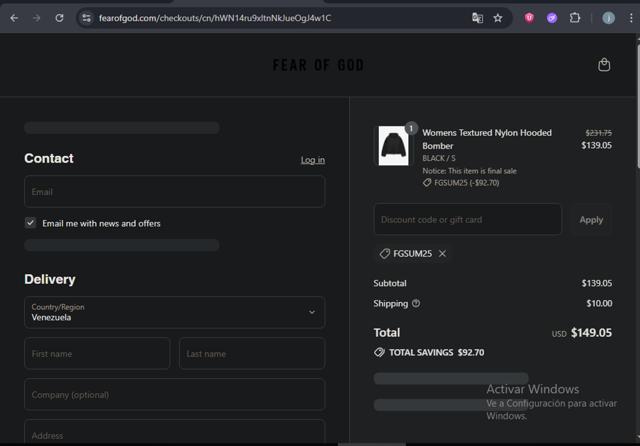Go back to the previous page
Viewport: 640px width, 446px height.
pos(14,18)
